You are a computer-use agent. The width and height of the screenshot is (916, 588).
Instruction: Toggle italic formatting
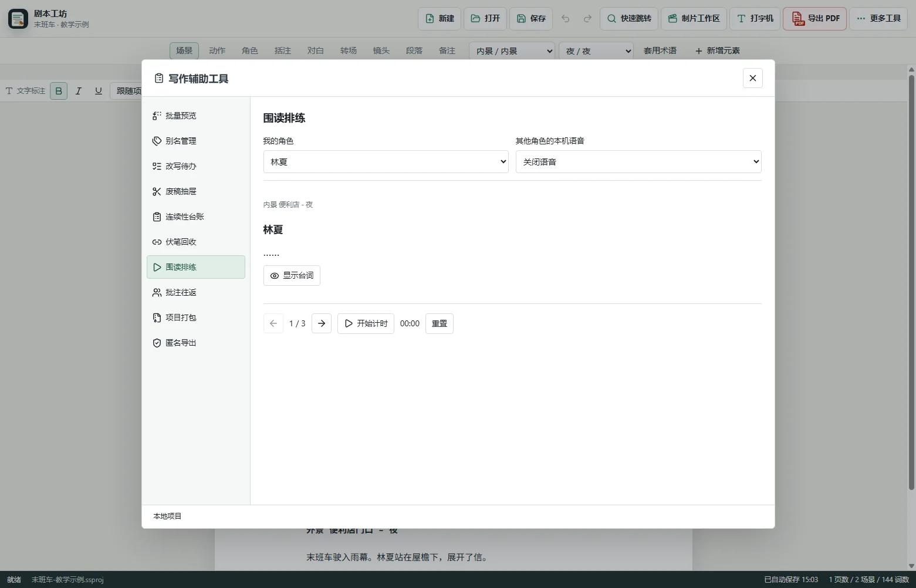pyautogui.click(x=79, y=91)
